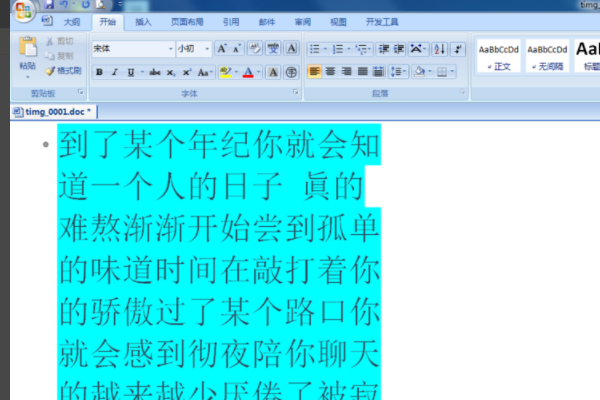
Task: Toggle Subscript formatting
Action: pos(171,72)
